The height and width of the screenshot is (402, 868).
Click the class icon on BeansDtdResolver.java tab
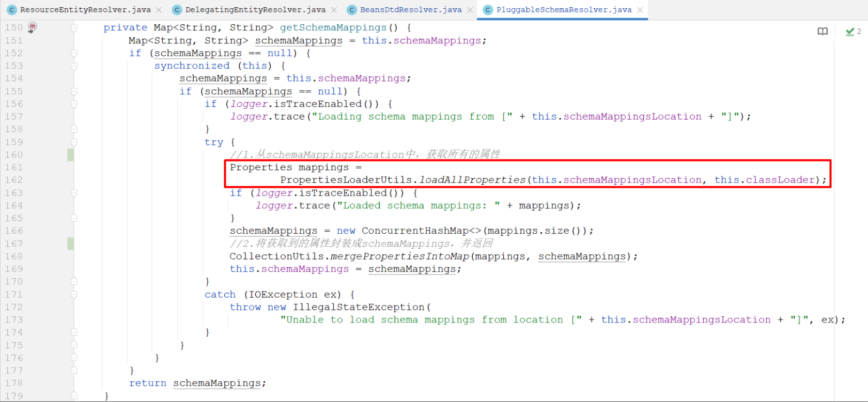[x=352, y=10]
